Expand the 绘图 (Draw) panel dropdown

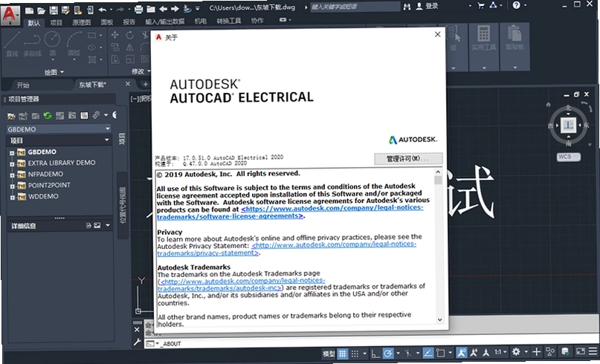click(x=54, y=72)
